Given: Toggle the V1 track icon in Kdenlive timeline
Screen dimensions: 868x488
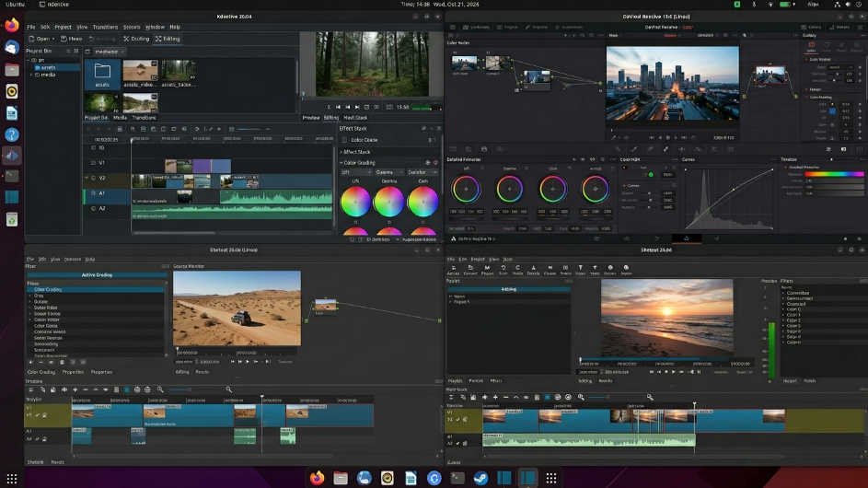Looking at the screenshot, I should tap(93, 163).
